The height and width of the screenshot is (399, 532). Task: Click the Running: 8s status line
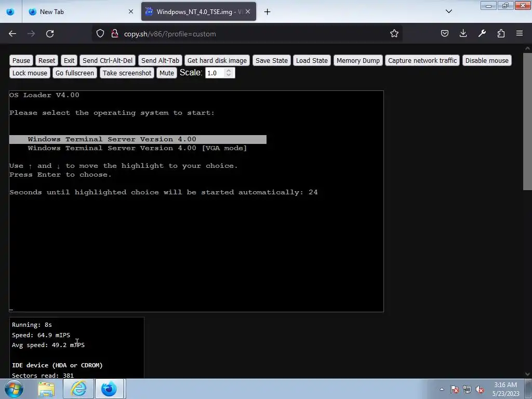(x=32, y=325)
